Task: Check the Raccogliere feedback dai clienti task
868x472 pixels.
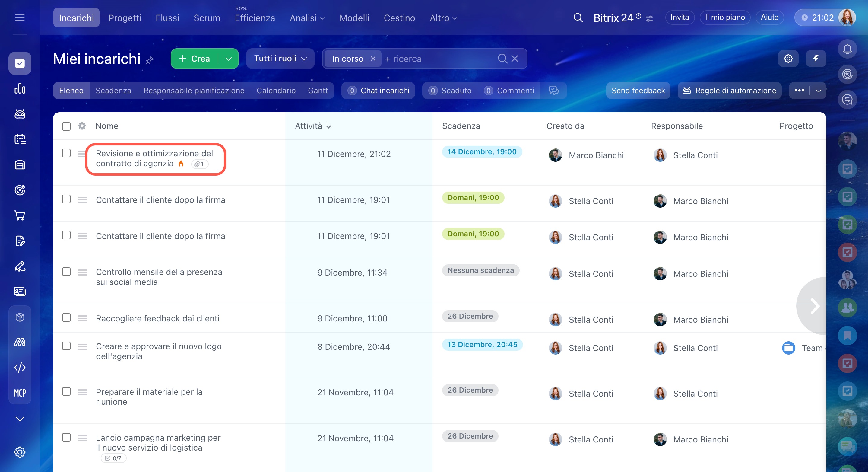Action: pos(66,318)
